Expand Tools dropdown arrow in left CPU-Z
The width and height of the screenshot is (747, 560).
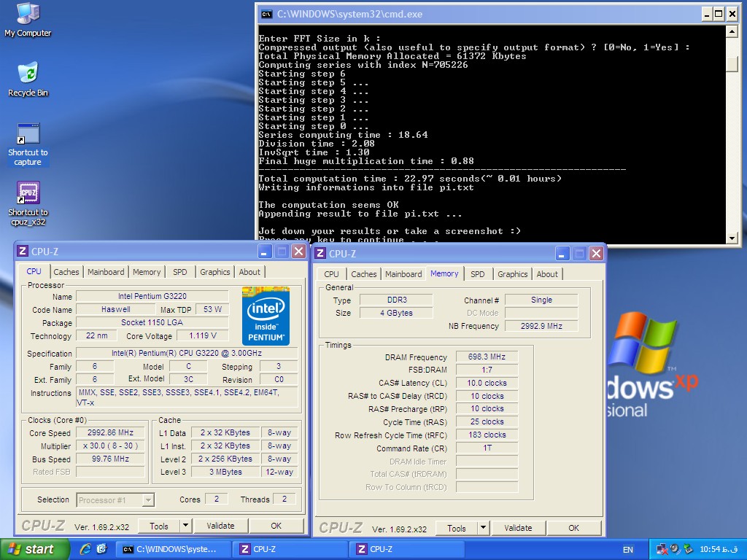pos(186,526)
